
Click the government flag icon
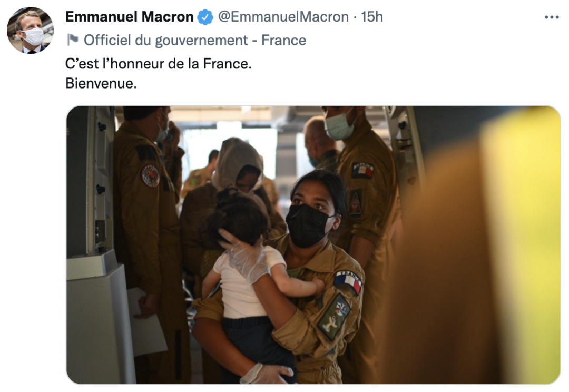tap(73, 40)
